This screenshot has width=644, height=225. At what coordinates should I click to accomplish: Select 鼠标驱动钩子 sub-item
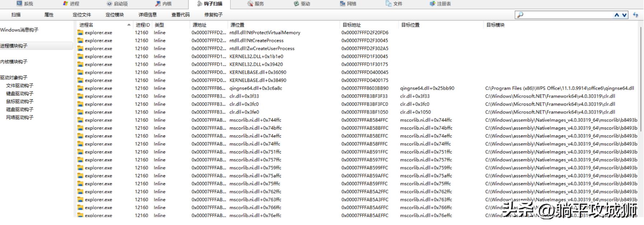[20, 101]
